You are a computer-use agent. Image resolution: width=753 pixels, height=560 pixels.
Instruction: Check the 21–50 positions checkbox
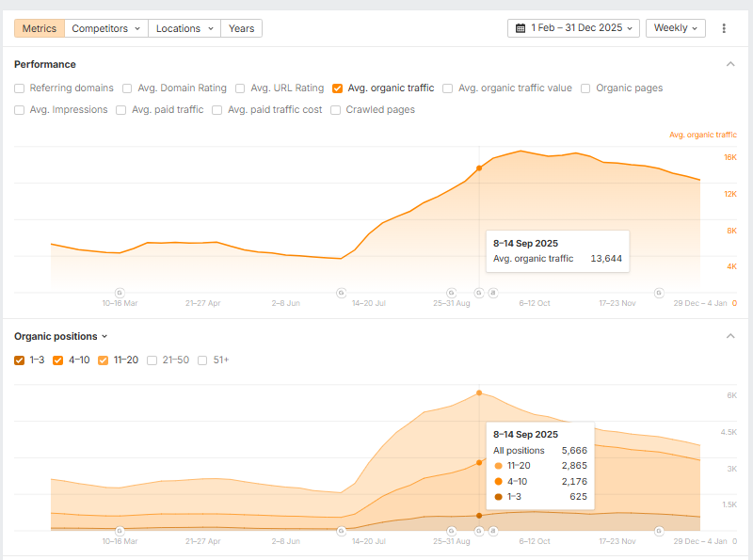152,360
